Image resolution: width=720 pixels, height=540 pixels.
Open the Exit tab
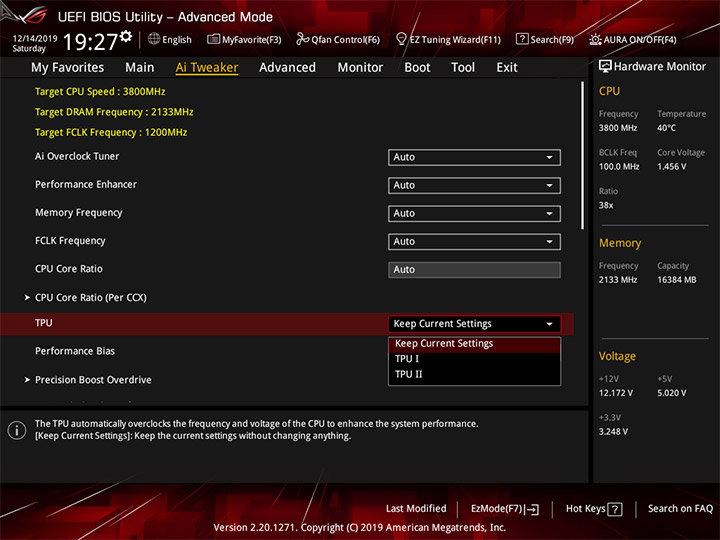(x=507, y=68)
